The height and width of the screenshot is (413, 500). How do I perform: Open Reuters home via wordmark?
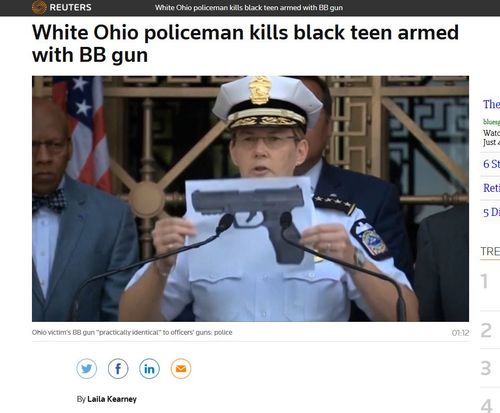(x=70, y=7)
